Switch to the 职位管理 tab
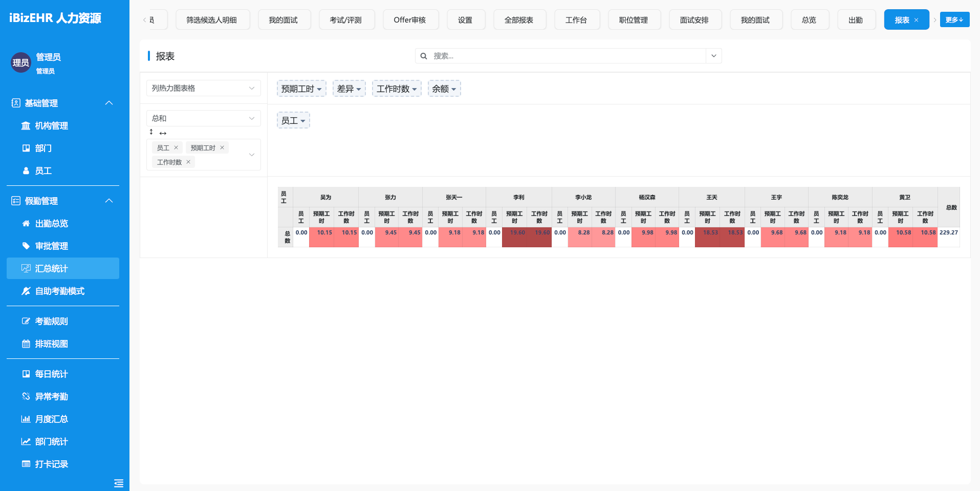Screen dimensions: 980x491 click(634, 20)
